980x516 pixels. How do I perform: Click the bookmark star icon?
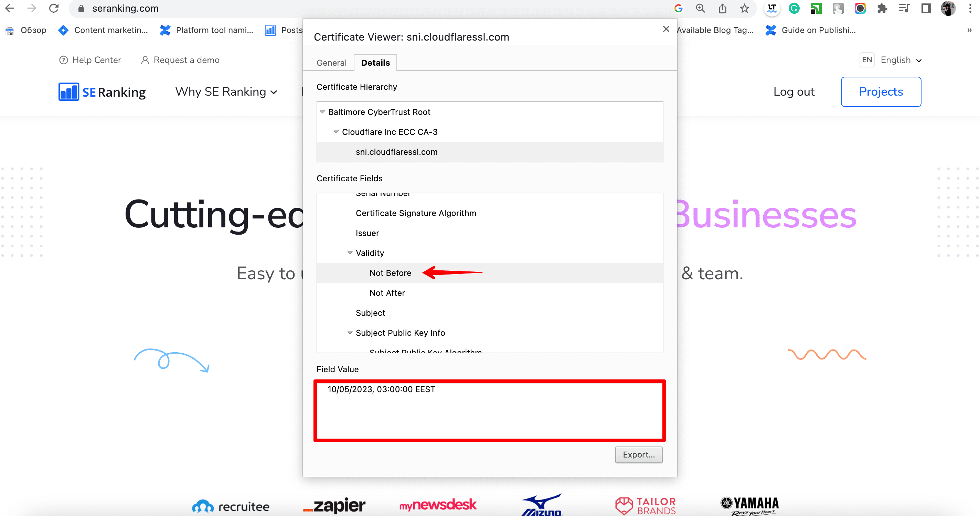(x=745, y=10)
